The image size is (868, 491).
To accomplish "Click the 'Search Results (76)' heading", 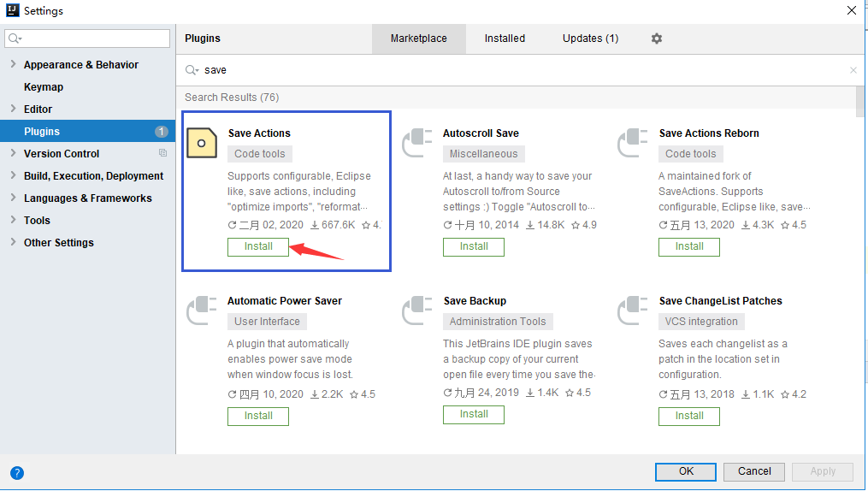I will [232, 98].
